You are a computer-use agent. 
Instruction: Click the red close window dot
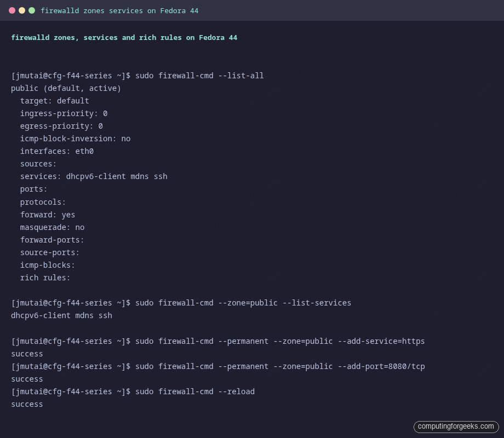click(12, 10)
